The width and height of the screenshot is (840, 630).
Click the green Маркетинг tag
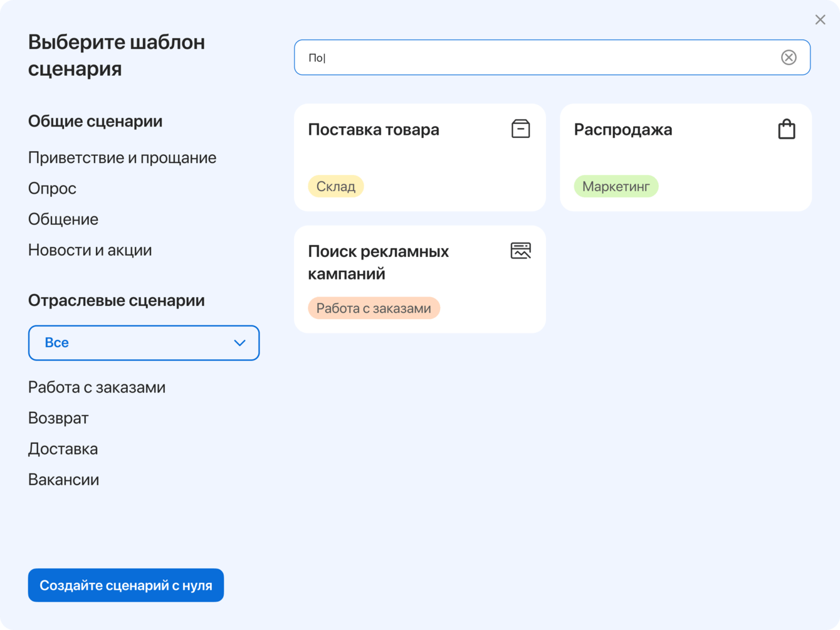pos(616,186)
